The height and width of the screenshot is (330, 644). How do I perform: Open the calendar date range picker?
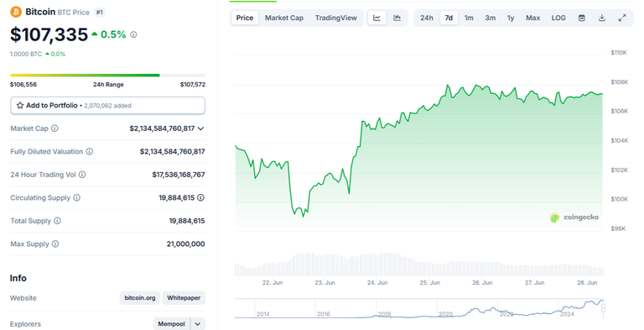pyautogui.click(x=582, y=18)
